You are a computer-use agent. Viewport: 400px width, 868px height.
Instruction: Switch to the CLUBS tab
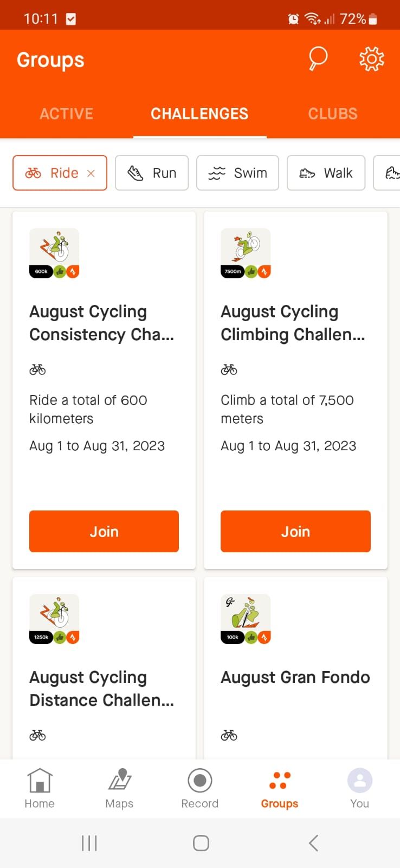click(x=333, y=114)
